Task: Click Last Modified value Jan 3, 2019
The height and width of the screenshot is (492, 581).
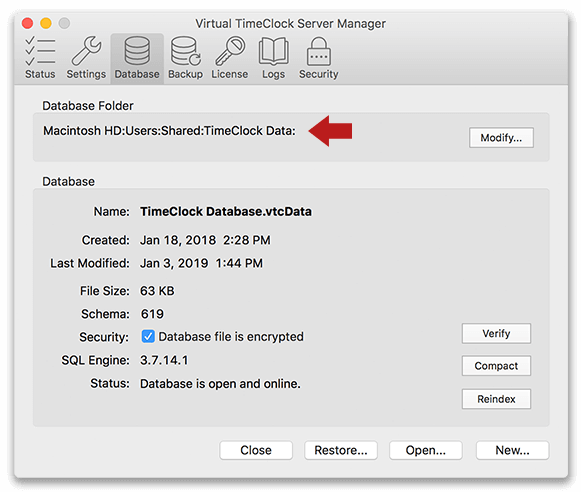Action: click(201, 263)
